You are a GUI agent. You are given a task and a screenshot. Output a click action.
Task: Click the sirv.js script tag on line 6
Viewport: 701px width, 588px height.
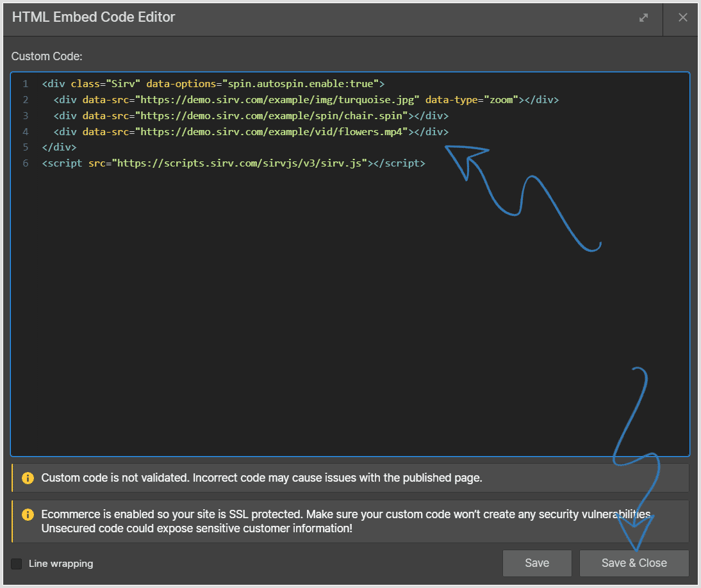[x=233, y=163]
